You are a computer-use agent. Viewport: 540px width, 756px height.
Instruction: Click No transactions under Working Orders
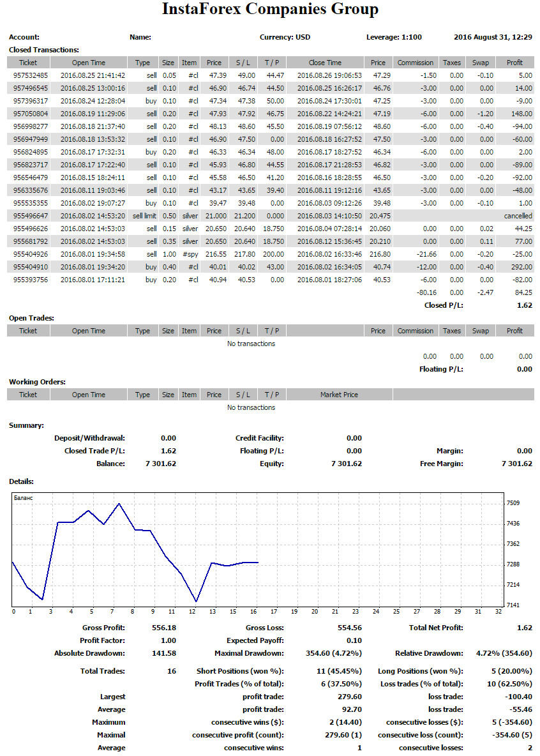251,407
